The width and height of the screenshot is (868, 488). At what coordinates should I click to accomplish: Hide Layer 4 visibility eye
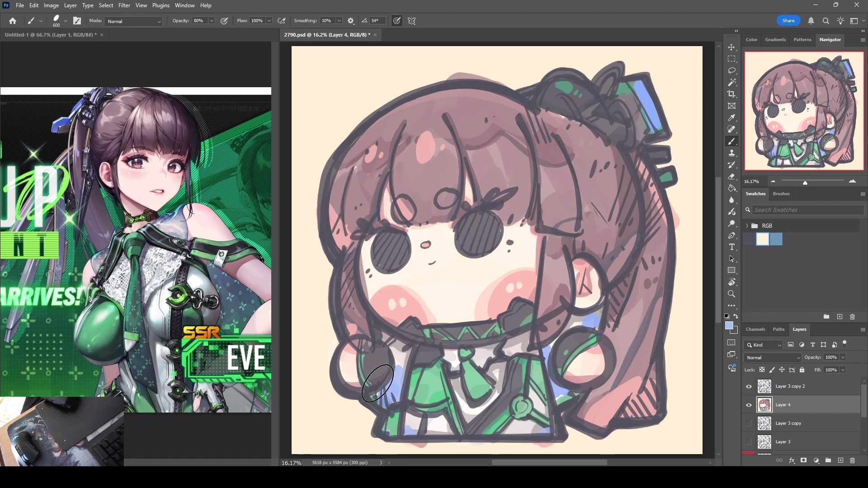click(749, 405)
